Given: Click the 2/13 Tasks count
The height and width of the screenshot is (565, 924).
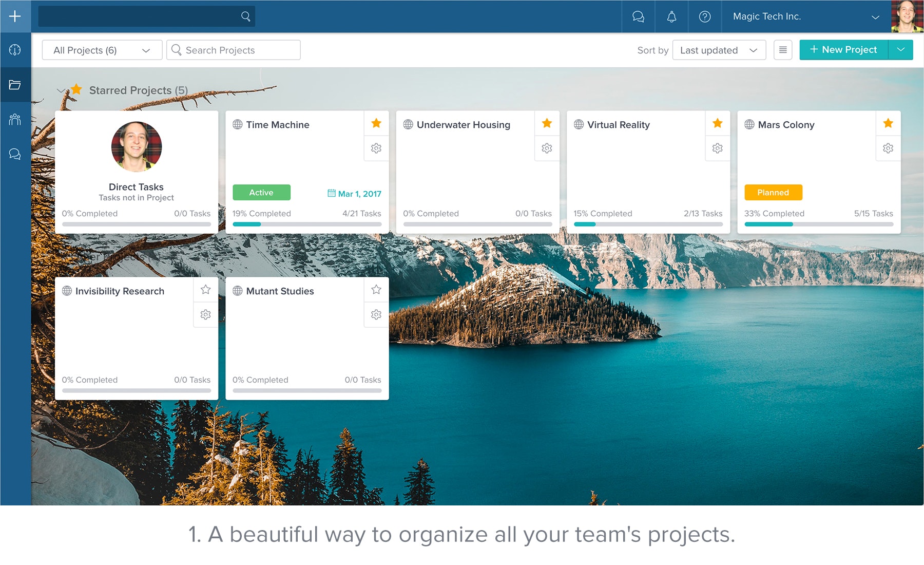Looking at the screenshot, I should (703, 214).
